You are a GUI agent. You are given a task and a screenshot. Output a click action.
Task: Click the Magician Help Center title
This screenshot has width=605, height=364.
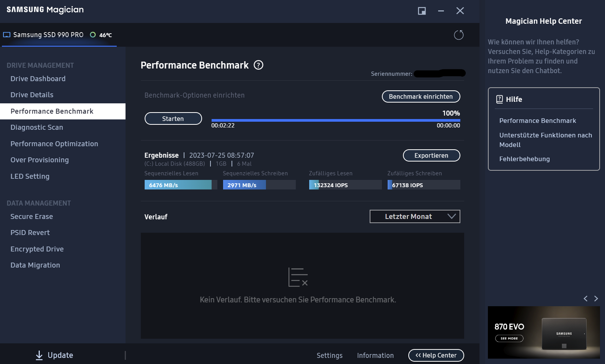point(543,21)
